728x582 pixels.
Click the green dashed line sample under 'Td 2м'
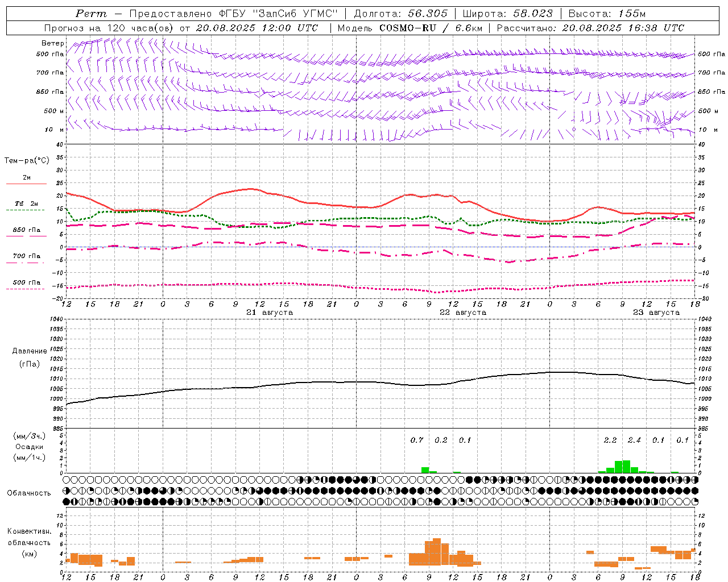pyautogui.click(x=25, y=210)
